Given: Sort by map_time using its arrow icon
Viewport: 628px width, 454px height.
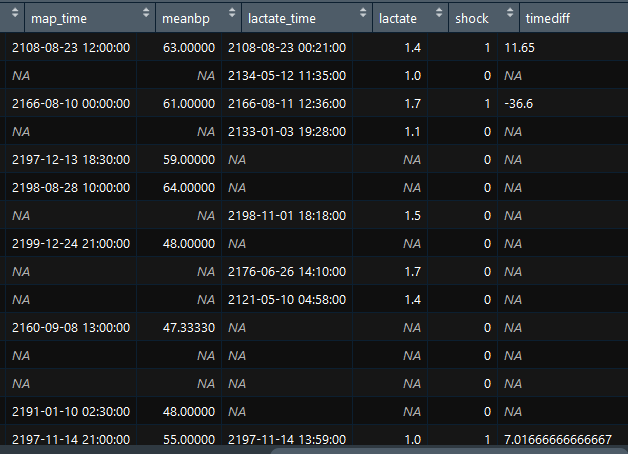Looking at the screenshot, I should pyautogui.click(x=146, y=13).
